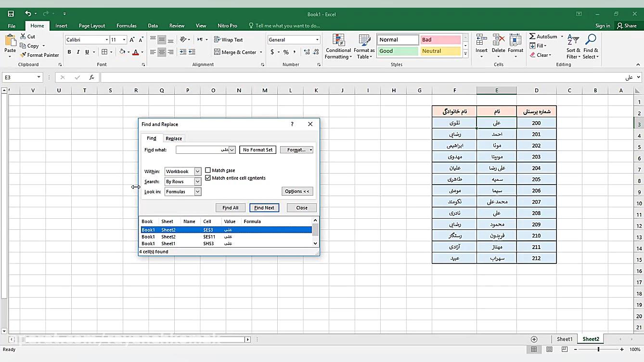Add a new sheet with plus icon
Viewport: 644px width, 362px height.
pos(534,339)
